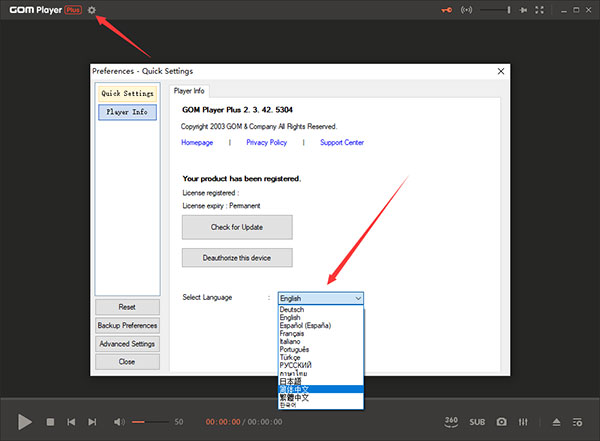Screen dimensions: 600x441
Task: Enter fullscreen with the expand arrows icon
Action: point(539,10)
